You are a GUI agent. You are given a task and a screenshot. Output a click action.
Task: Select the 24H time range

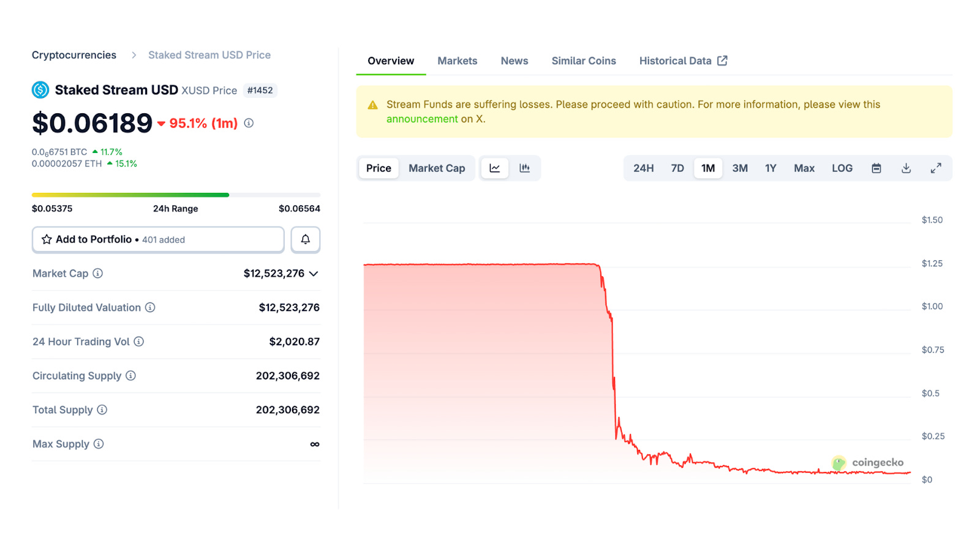click(644, 168)
